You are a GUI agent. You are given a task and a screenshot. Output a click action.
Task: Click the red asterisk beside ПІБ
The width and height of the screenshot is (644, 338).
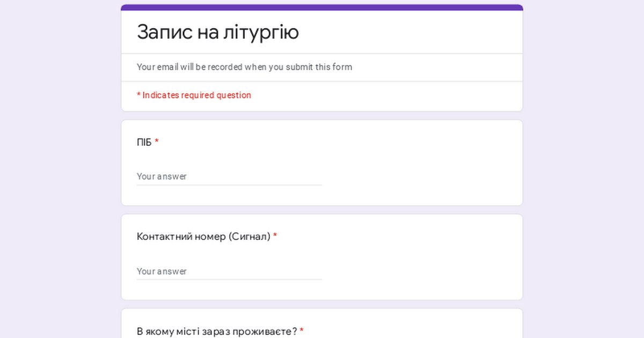tap(157, 142)
